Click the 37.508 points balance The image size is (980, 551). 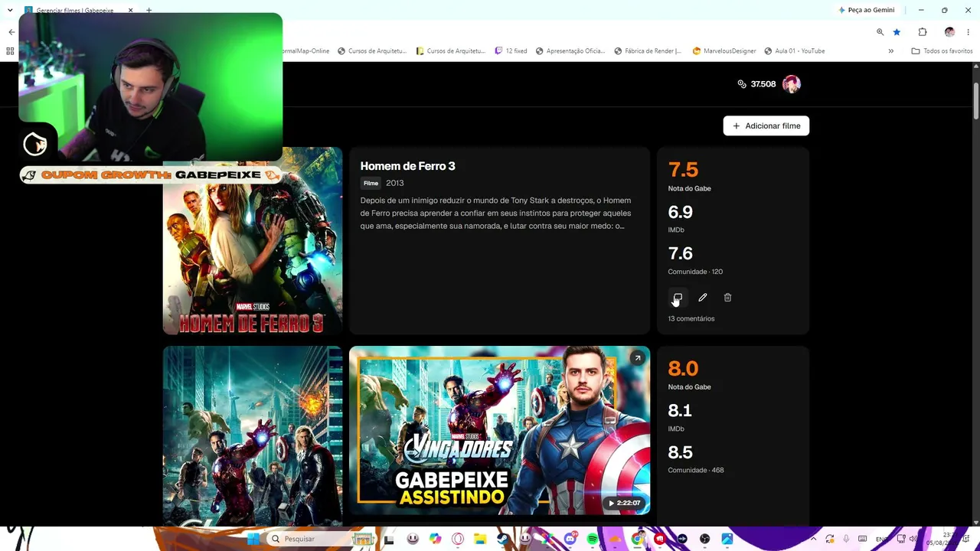pos(763,84)
